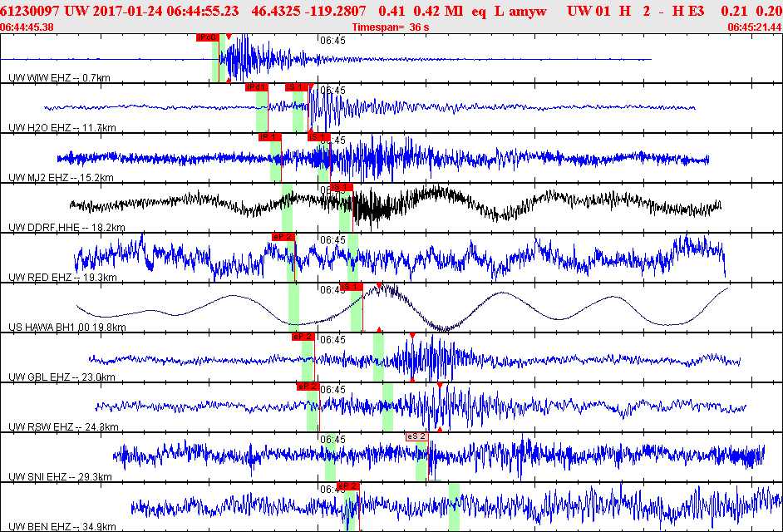Click the eP 2 pick on RSW trace

coord(308,387)
